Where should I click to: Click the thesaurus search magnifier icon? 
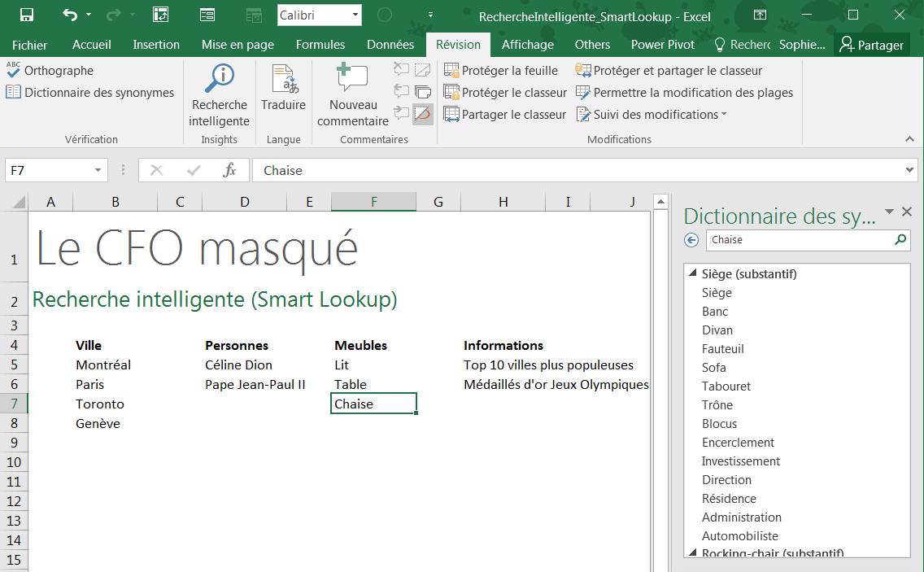900,240
